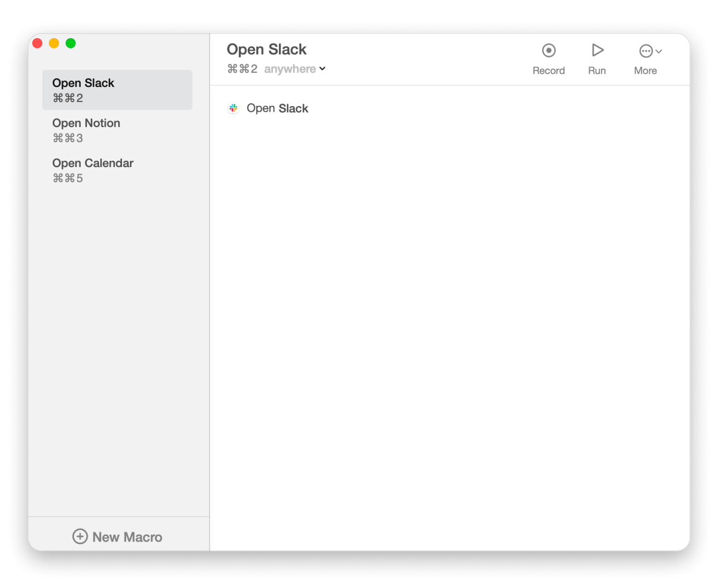This screenshot has height=588, width=718.
Task: Select Open Notion macro in sidebar
Action: tap(117, 130)
